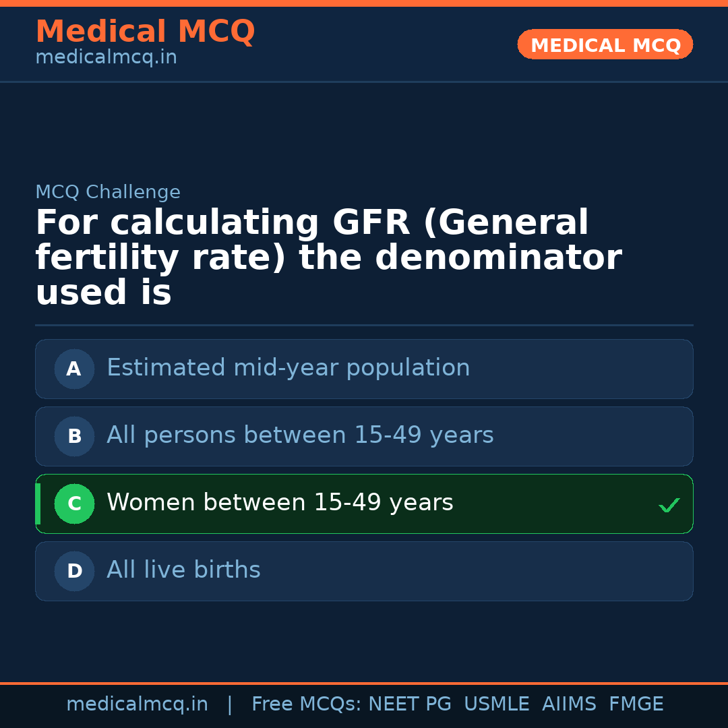Click the letter B circle icon
728x728 pixels.
tap(74, 436)
